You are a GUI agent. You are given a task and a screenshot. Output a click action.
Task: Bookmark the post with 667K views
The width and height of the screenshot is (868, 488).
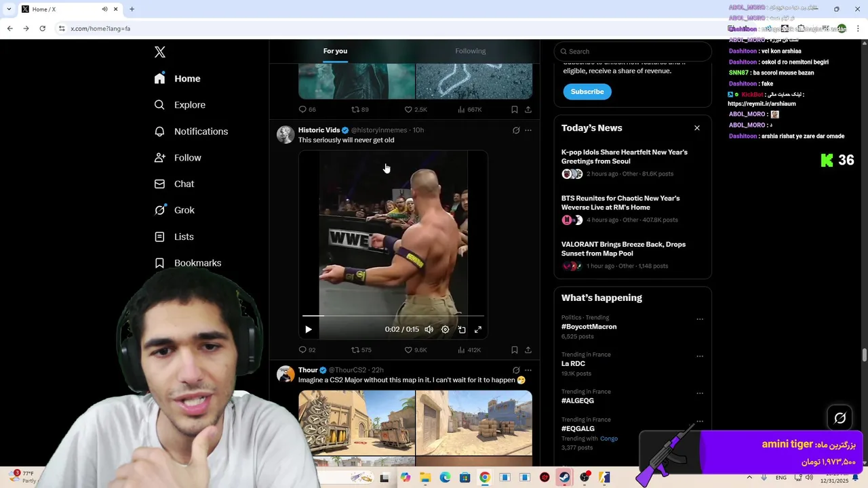[515, 110]
